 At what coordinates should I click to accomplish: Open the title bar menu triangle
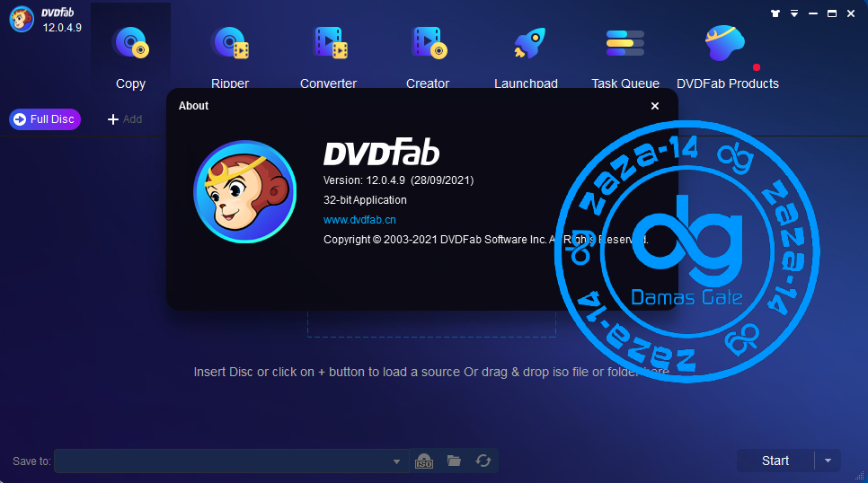(793, 13)
